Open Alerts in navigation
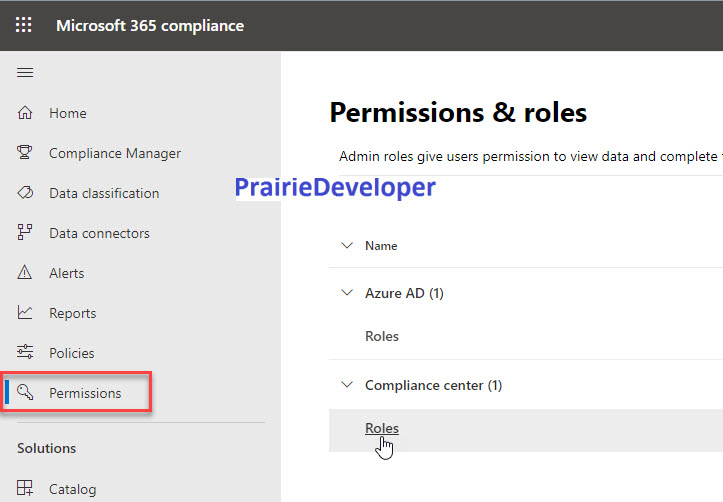The height and width of the screenshot is (502, 723). click(x=66, y=273)
